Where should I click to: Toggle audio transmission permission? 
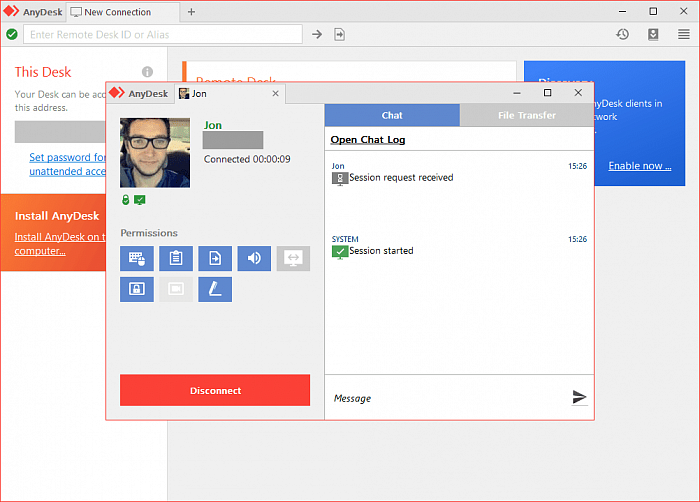pos(254,259)
